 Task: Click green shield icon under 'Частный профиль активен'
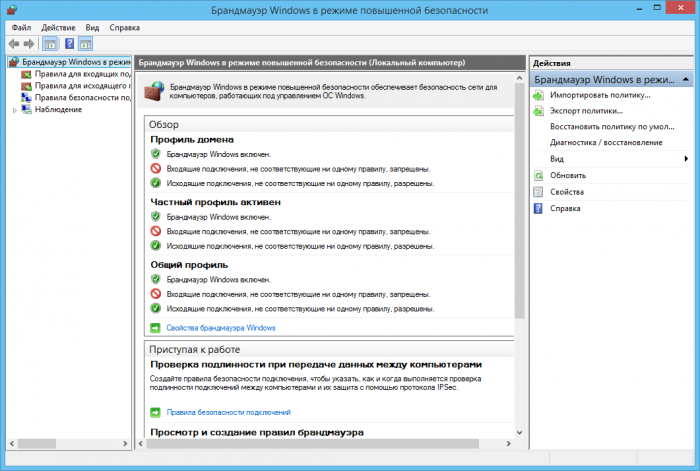[x=155, y=217]
